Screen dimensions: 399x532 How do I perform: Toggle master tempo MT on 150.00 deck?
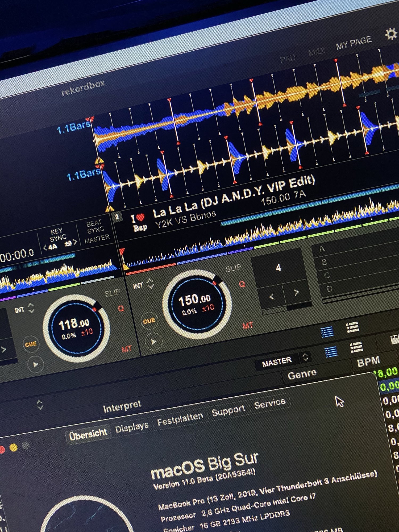[x=248, y=326]
